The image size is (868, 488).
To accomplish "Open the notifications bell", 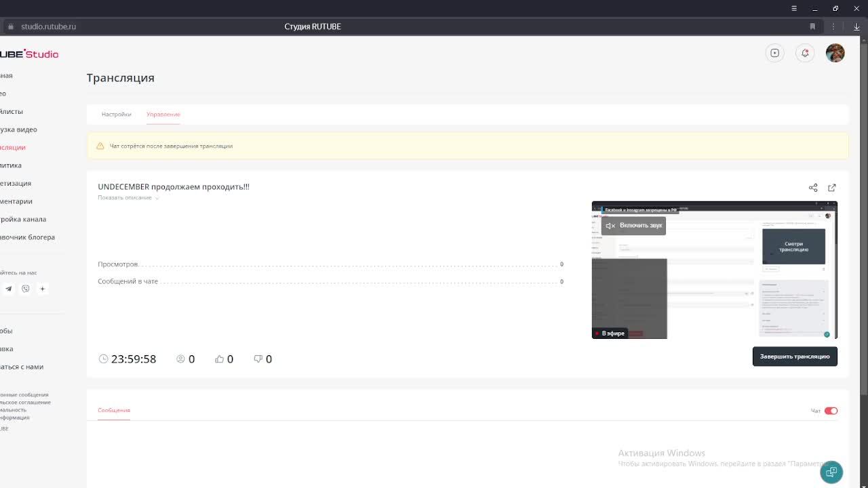I will [805, 53].
